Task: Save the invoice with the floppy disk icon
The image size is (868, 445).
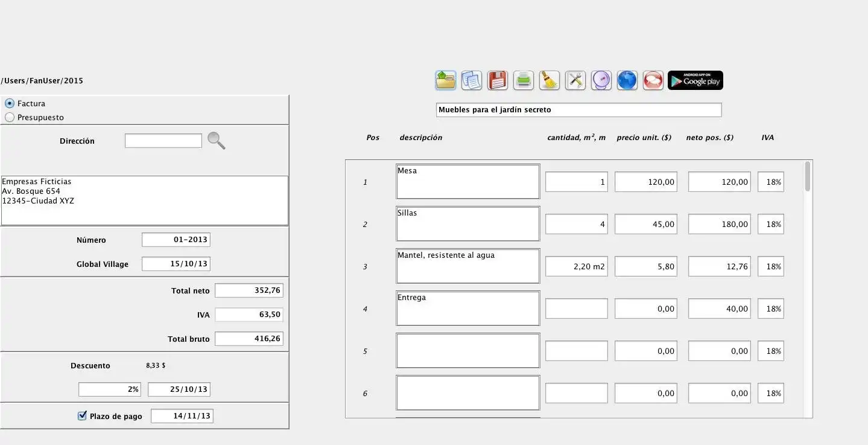Action: (498, 80)
